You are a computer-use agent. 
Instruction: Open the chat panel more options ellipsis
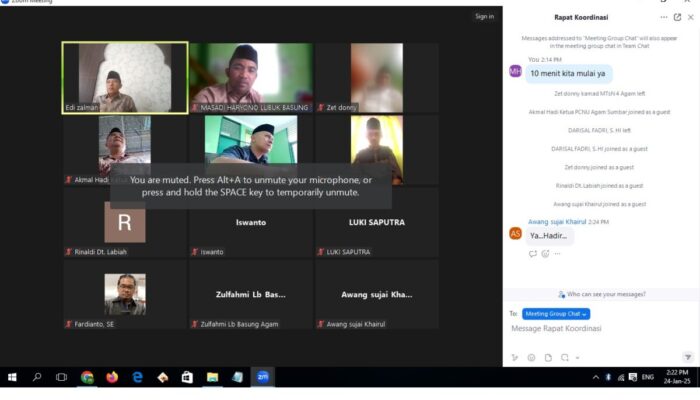click(664, 17)
